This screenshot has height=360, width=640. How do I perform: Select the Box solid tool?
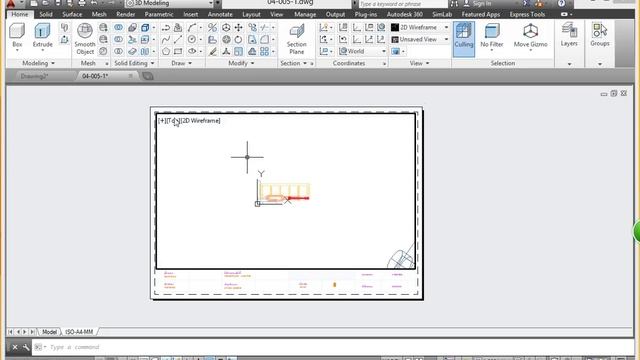pyautogui.click(x=17, y=36)
